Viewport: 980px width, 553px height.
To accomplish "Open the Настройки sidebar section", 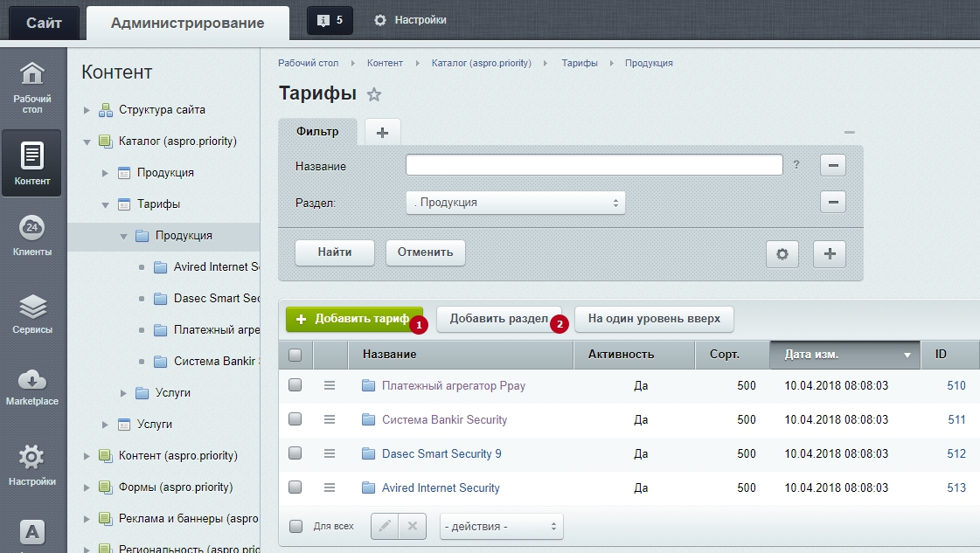I will tap(31, 466).
